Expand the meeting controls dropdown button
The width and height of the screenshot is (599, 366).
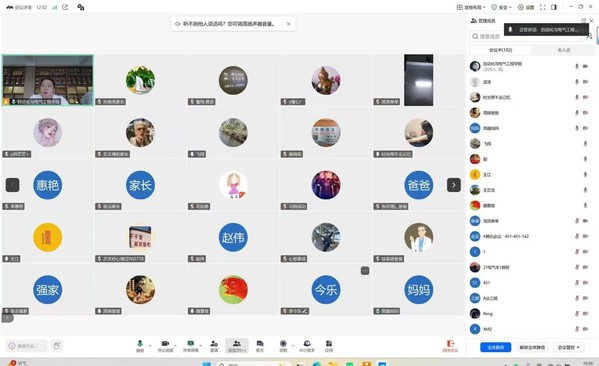coord(568,347)
